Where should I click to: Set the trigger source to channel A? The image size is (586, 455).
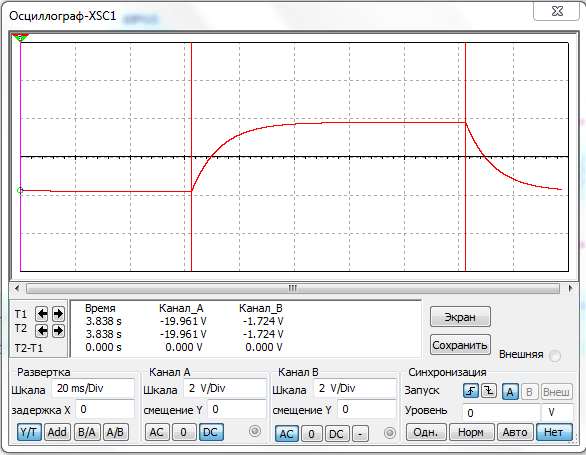coord(510,392)
